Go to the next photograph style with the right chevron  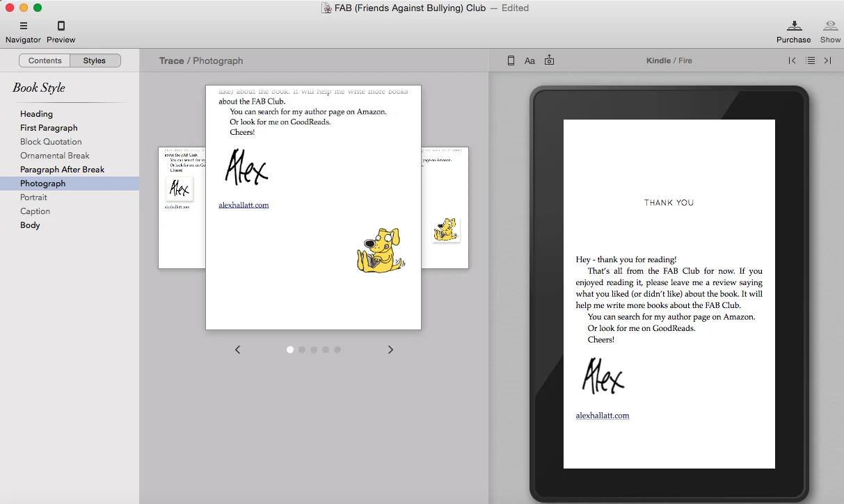click(x=390, y=350)
